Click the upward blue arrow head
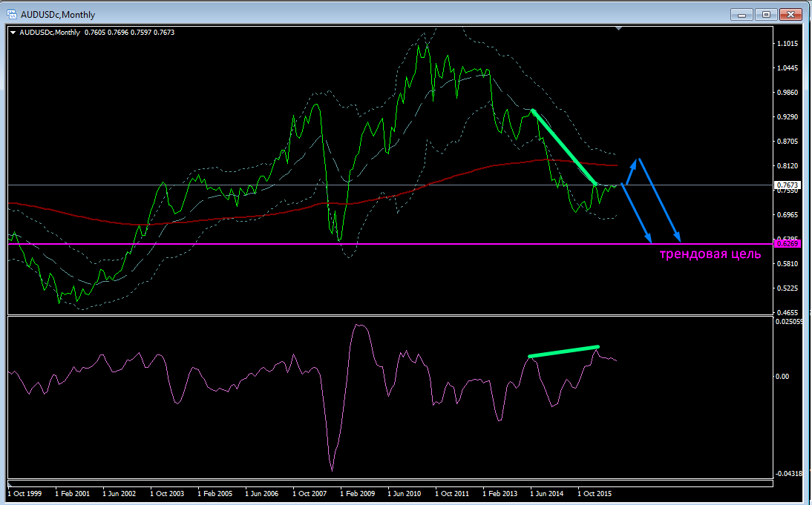The height and width of the screenshot is (505, 812). point(635,161)
